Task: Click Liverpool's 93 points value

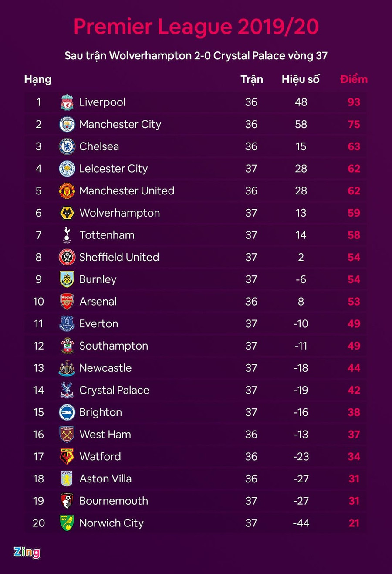Action: 354,102
